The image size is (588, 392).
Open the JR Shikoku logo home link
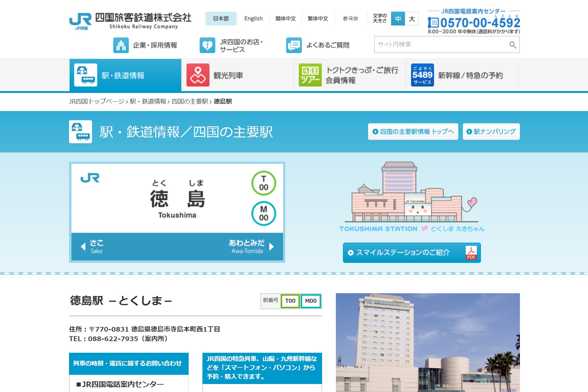[130, 21]
